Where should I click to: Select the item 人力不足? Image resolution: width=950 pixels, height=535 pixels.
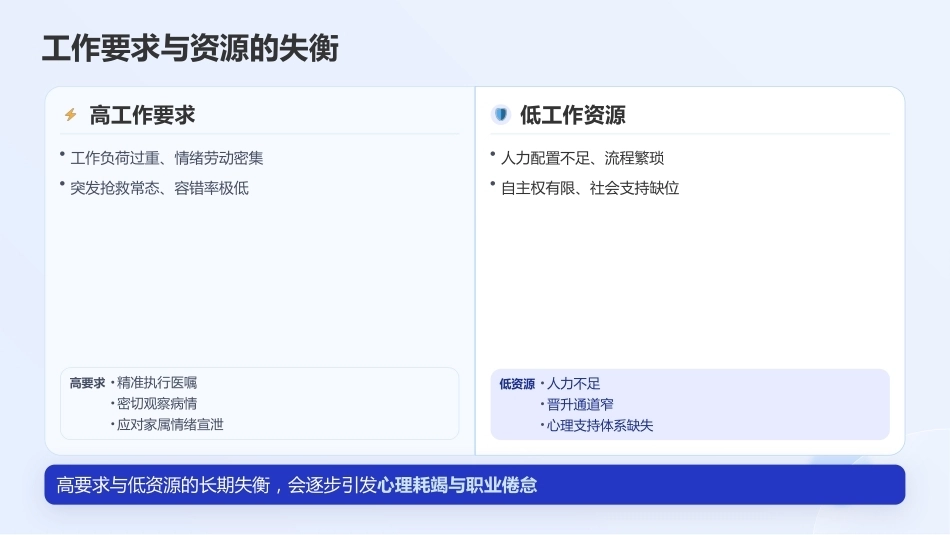point(573,384)
